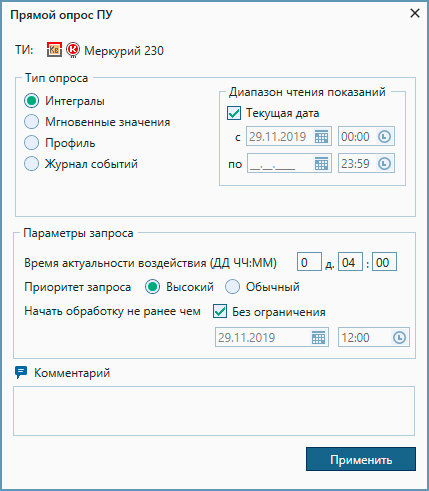Open calendar for the 'с' start date
The width and height of the screenshot is (429, 491).
[321, 137]
